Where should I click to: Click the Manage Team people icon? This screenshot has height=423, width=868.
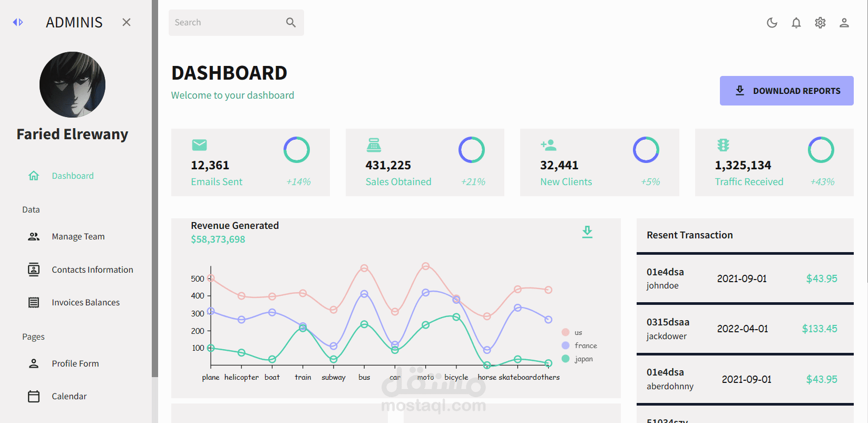click(x=34, y=236)
